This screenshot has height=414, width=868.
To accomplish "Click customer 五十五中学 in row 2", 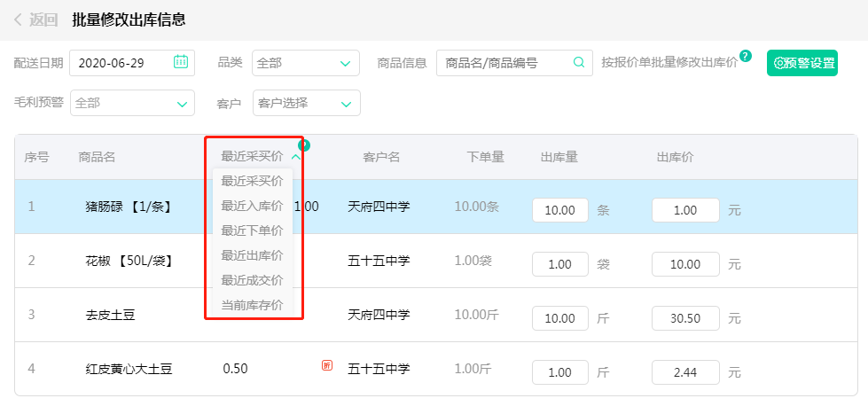I will [x=379, y=261].
